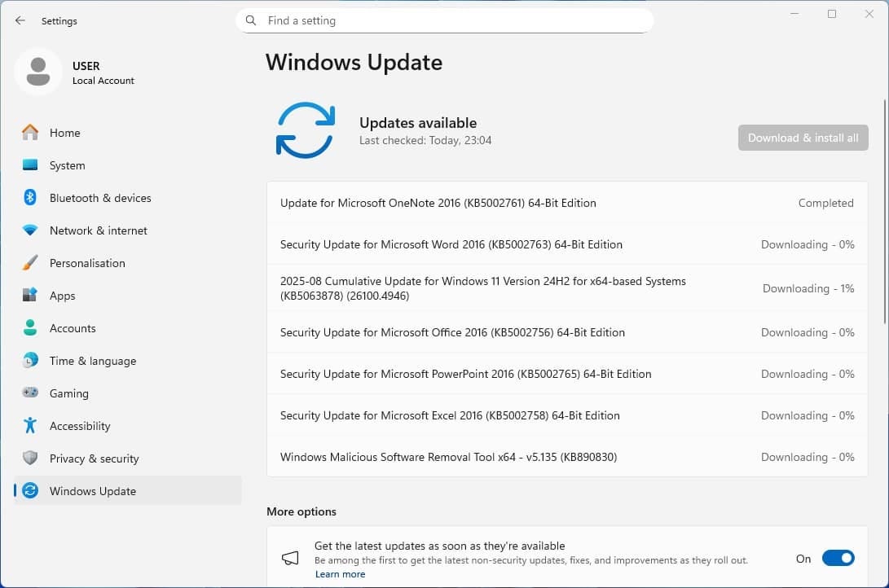The image size is (889, 588).
Task: Open the Accounts settings page
Action: (x=73, y=328)
